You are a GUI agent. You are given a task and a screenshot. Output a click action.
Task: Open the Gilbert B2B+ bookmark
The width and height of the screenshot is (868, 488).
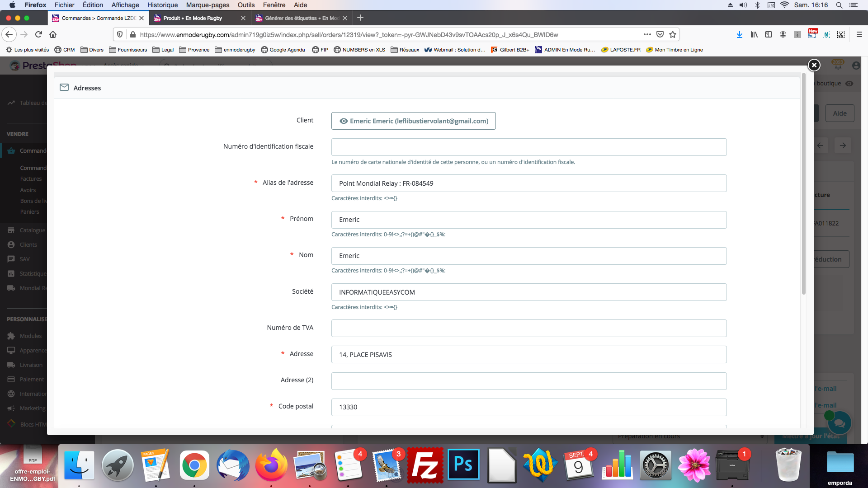point(510,50)
